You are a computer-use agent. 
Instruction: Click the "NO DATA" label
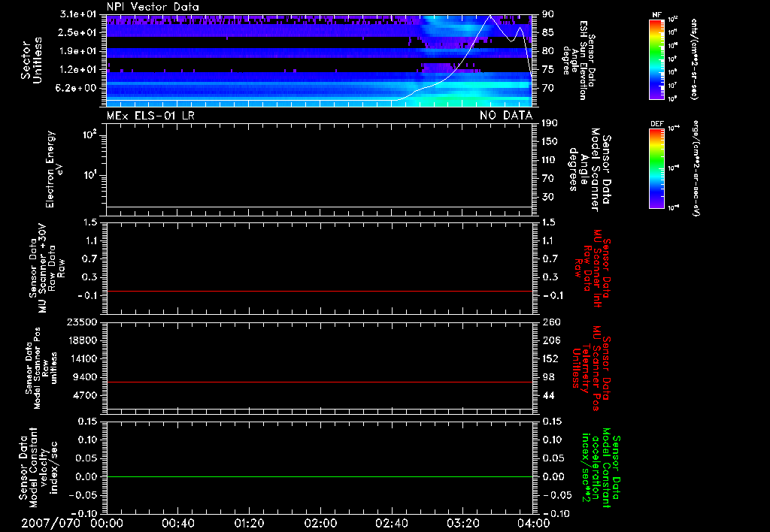[506, 116]
